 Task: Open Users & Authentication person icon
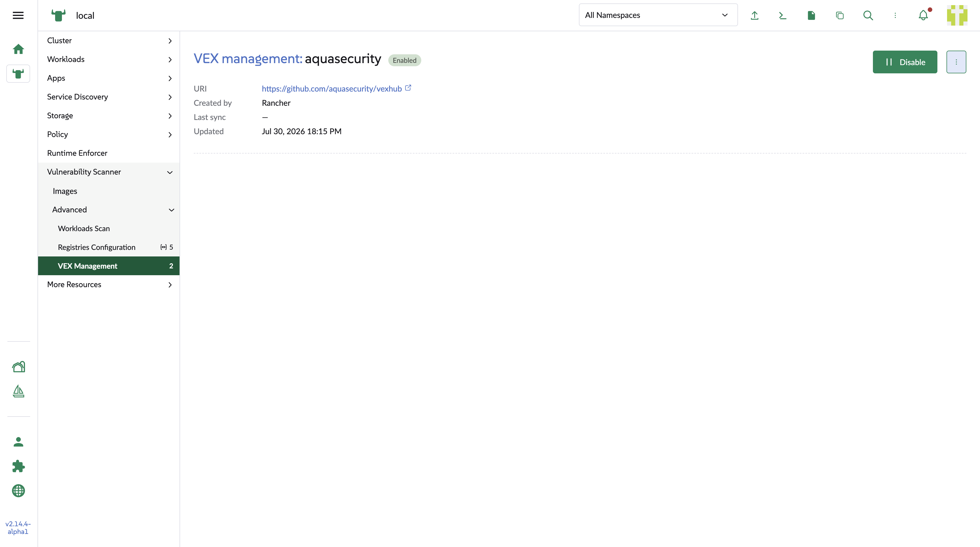[18, 442]
